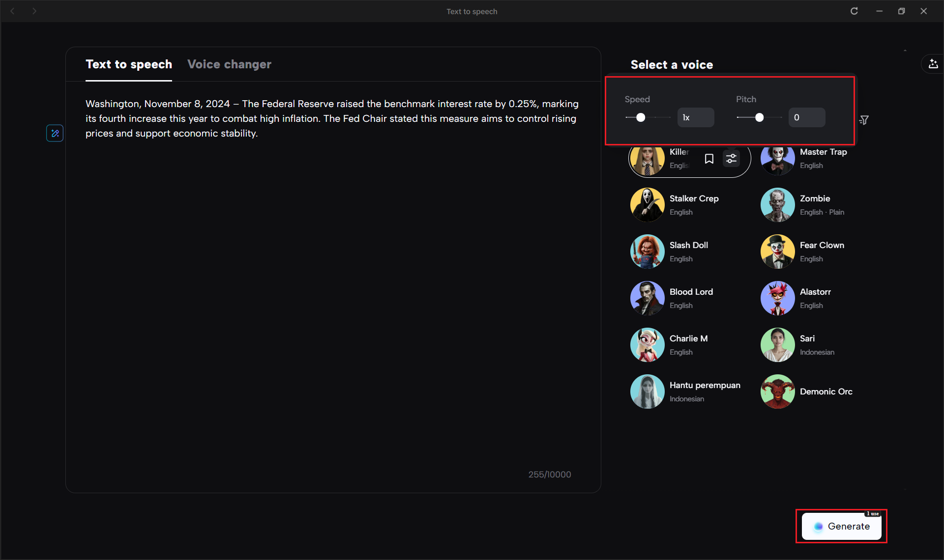
Task: Adjust the Speed slider handle
Action: point(641,117)
